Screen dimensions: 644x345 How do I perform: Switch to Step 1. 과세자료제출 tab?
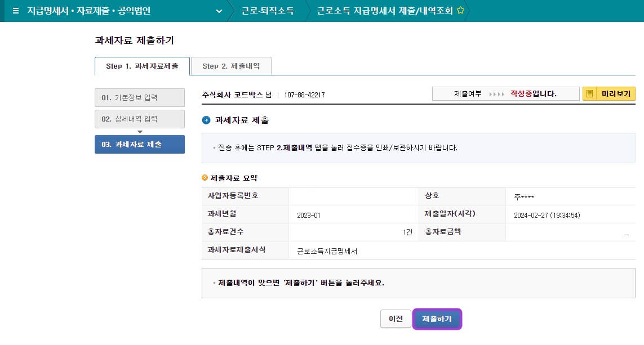[x=142, y=66]
